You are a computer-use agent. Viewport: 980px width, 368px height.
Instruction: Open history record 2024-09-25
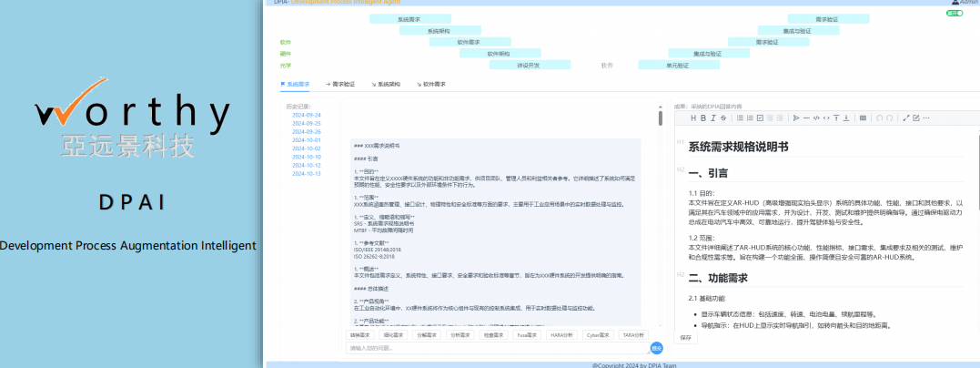[307, 123]
